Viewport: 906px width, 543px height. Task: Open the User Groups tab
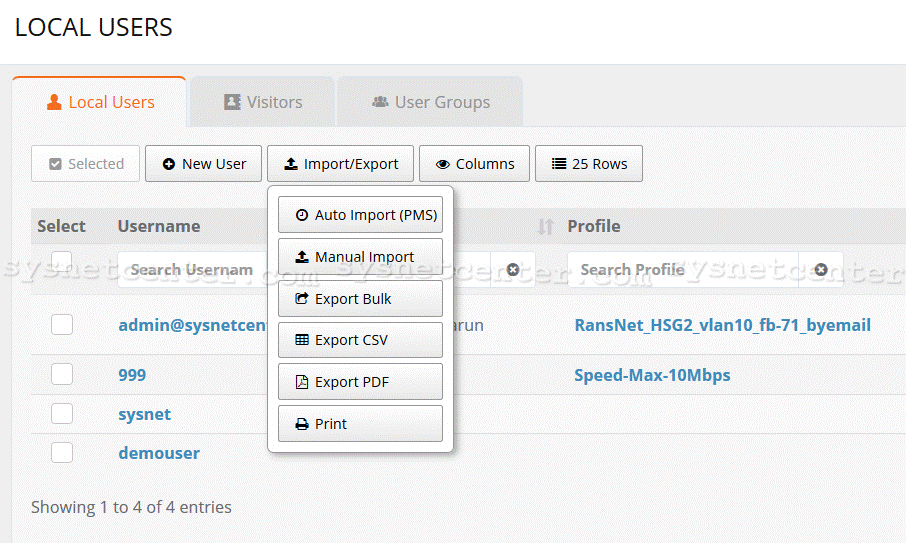coord(430,102)
